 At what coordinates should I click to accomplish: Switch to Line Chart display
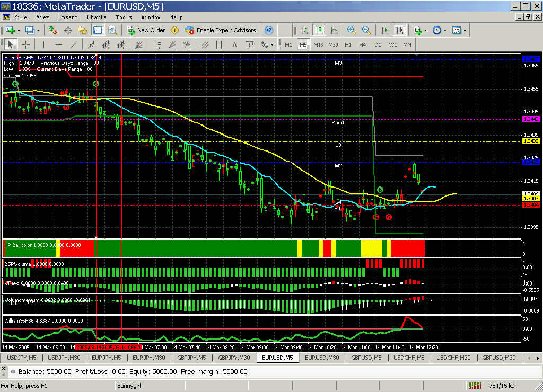(334, 30)
